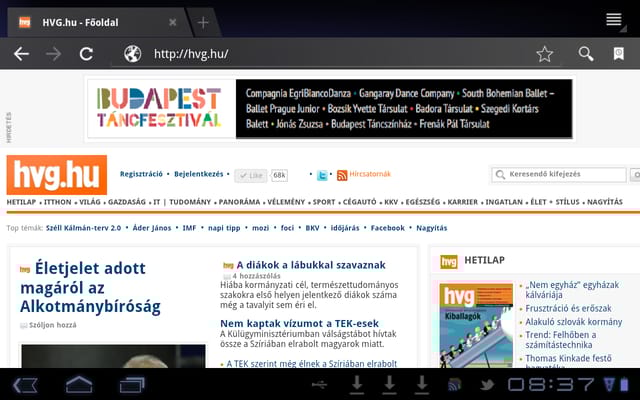Viewport: 640px width, 400px height.
Task: Click the Keresendő kifejezés search field
Action: pyautogui.click(x=559, y=175)
